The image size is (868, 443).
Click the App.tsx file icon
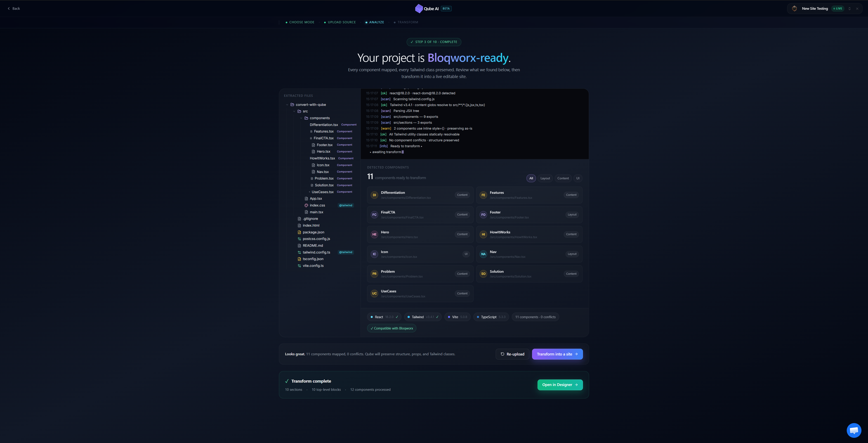click(x=306, y=199)
